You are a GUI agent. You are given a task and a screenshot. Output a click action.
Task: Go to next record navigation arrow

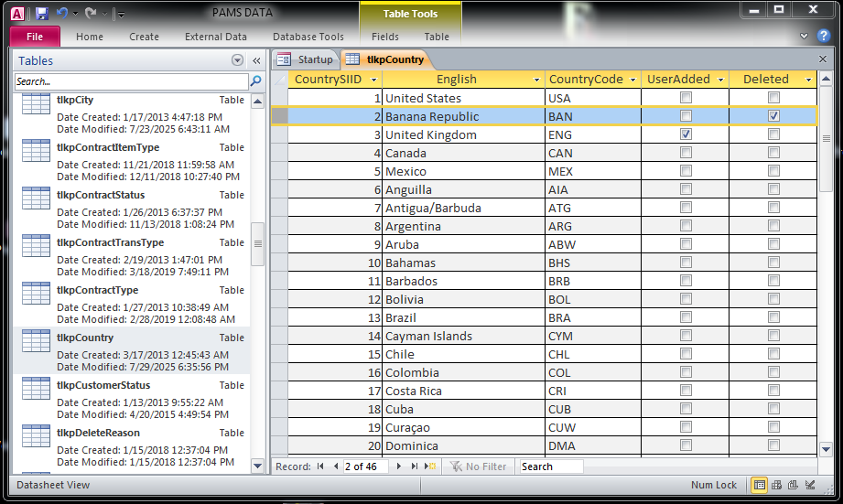(398, 466)
